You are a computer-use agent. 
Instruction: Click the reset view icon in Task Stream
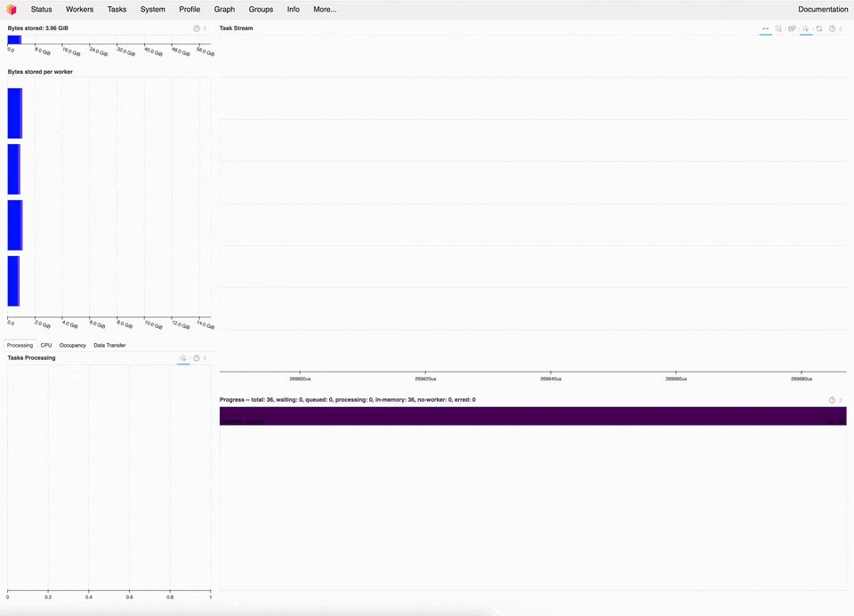[x=819, y=28]
